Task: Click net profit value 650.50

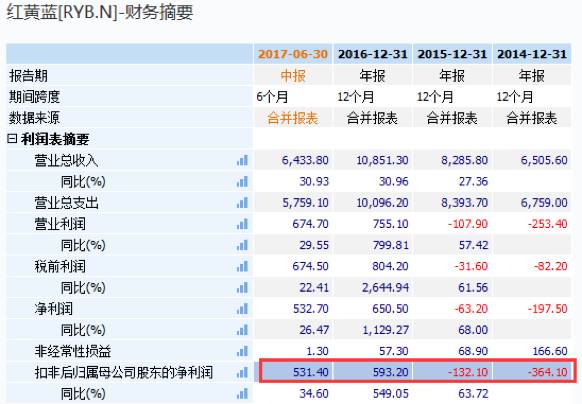Action: click(390, 309)
